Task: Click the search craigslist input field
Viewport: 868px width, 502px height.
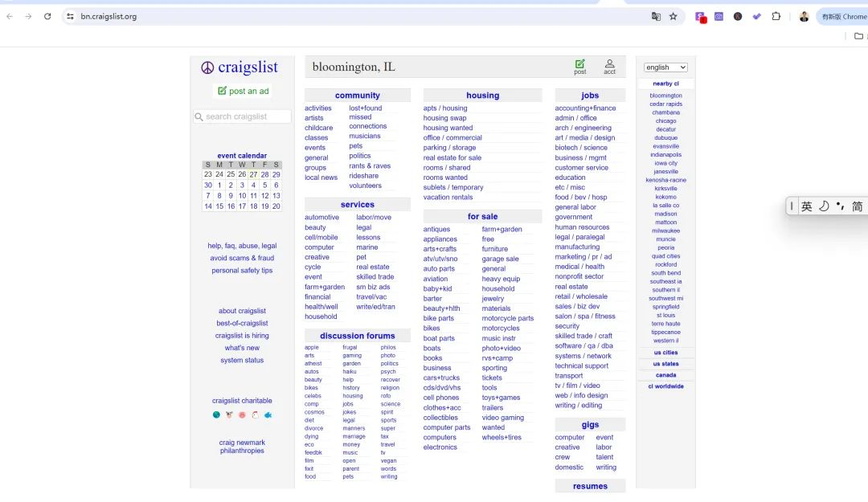Action: (x=245, y=116)
